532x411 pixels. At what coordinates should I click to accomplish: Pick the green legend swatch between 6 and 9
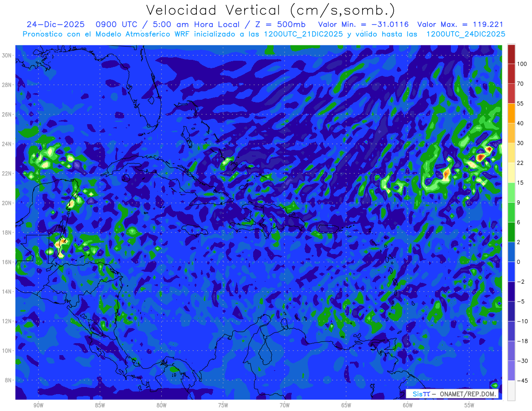[x=511, y=212]
